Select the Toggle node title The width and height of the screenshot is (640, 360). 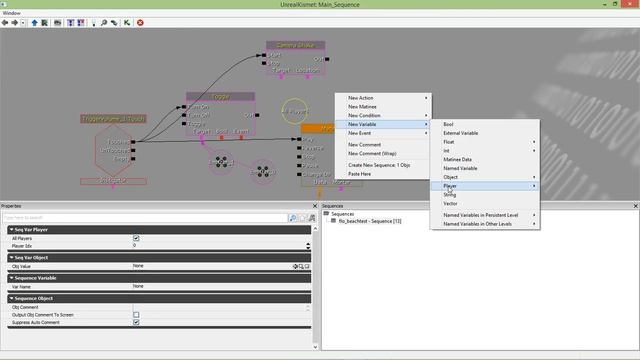tap(220, 97)
